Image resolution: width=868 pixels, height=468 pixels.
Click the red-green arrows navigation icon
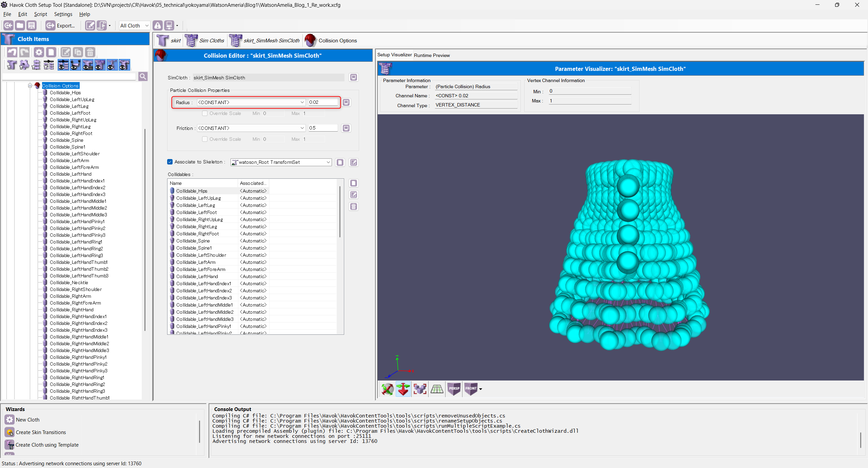[403, 389]
